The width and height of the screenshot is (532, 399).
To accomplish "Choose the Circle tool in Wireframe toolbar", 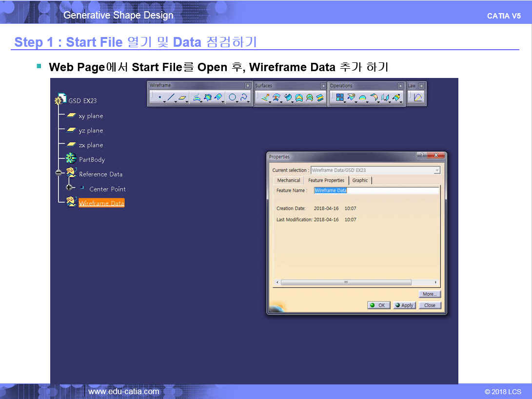I will pos(233,97).
